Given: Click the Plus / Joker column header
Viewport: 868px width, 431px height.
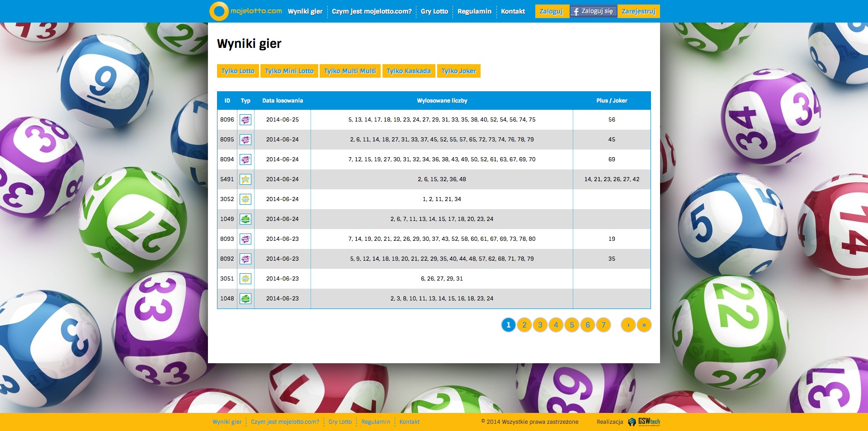Looking at the screenshot, I should pos(612,101).
